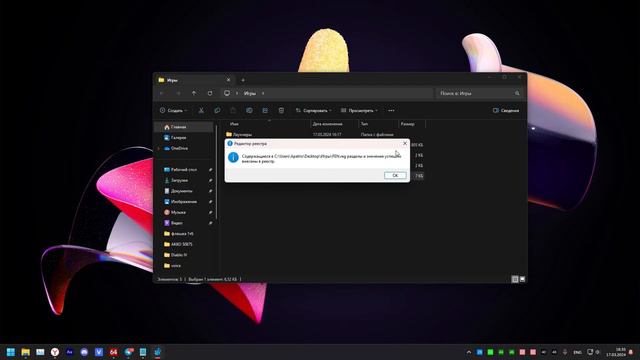Image resolution: width=640 pixels, height=360 pixels.
Task: Close the Registry Editor dialog with X
Action: 404,143
